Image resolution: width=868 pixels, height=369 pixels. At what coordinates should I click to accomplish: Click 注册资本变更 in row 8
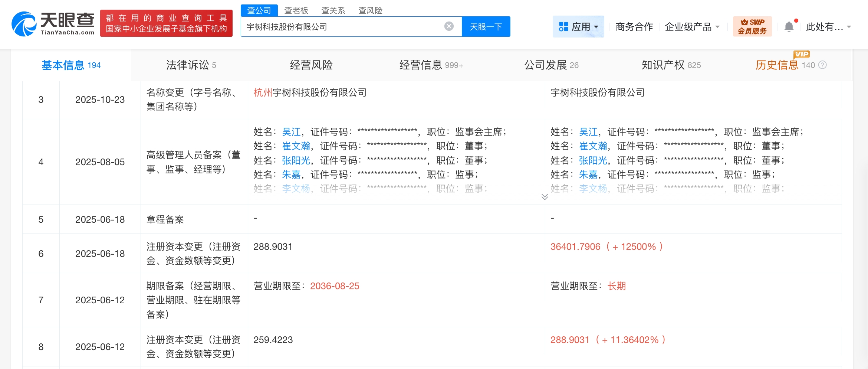click(x=193, y=347)
